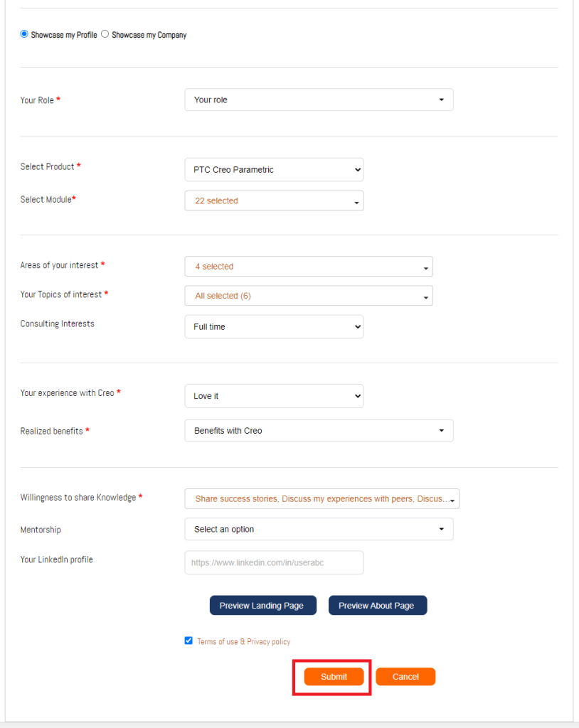Open Your Topics of interest dropdown

pyautogui.click(x=308, y=296)
